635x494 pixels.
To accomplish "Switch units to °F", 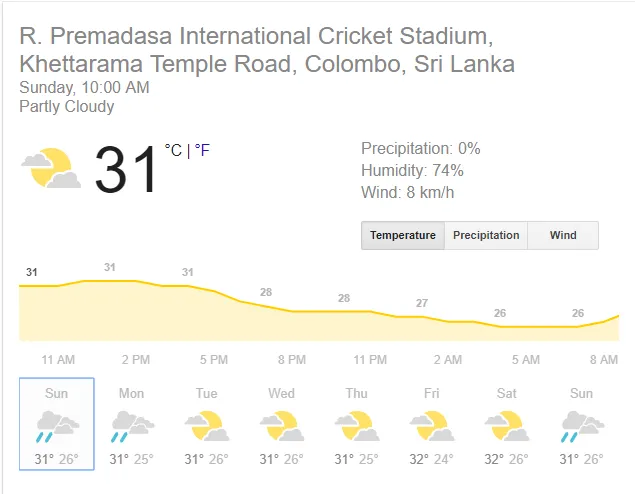I will point(202,150).
